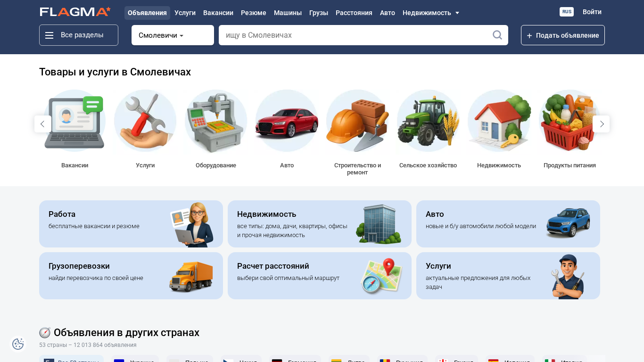Open the Недвижимость house category icon
The image size is (644, 362).
coord(499,122)
